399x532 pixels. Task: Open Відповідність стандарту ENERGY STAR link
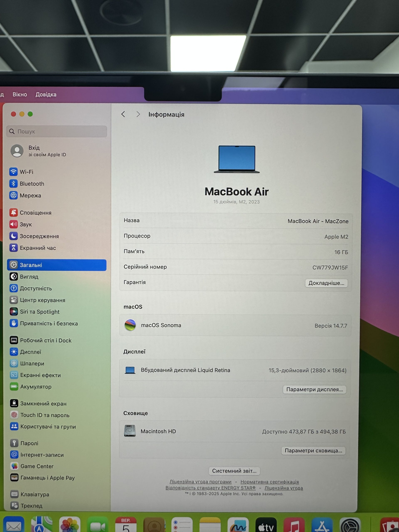click(211, 488)
